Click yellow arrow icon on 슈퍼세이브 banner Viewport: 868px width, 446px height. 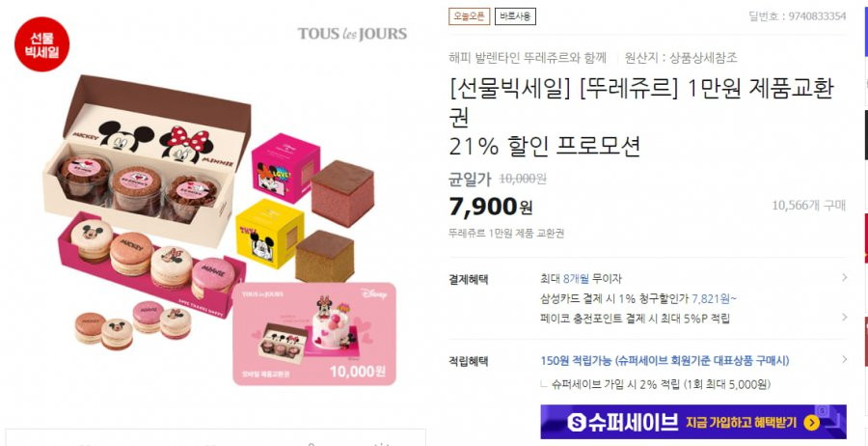pos(811,423)
